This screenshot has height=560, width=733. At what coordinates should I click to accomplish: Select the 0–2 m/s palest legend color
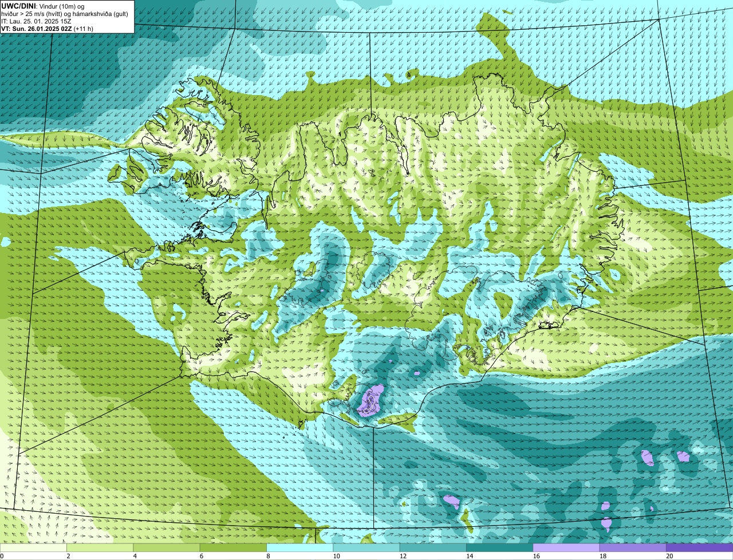[33, 547]
